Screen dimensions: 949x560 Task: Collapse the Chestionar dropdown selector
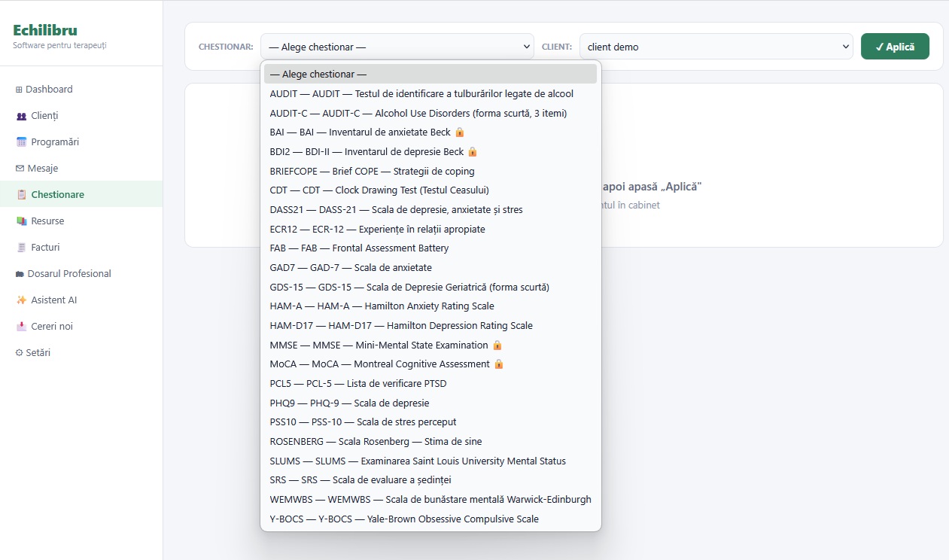tap(397, 47)
